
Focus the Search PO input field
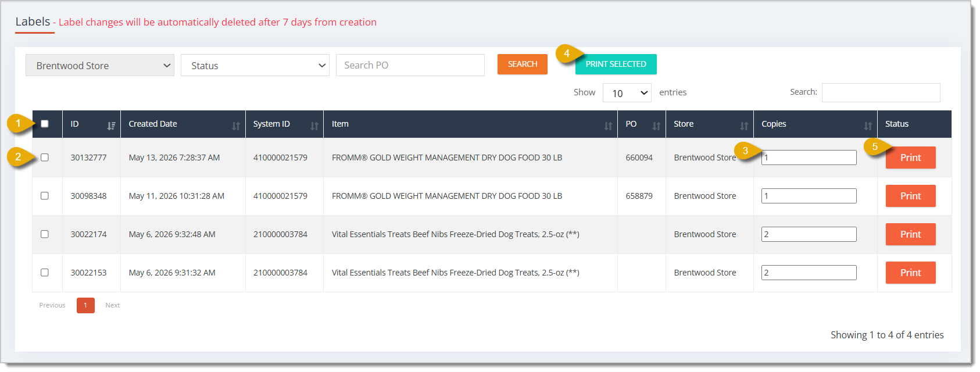(x=410, y=65)
